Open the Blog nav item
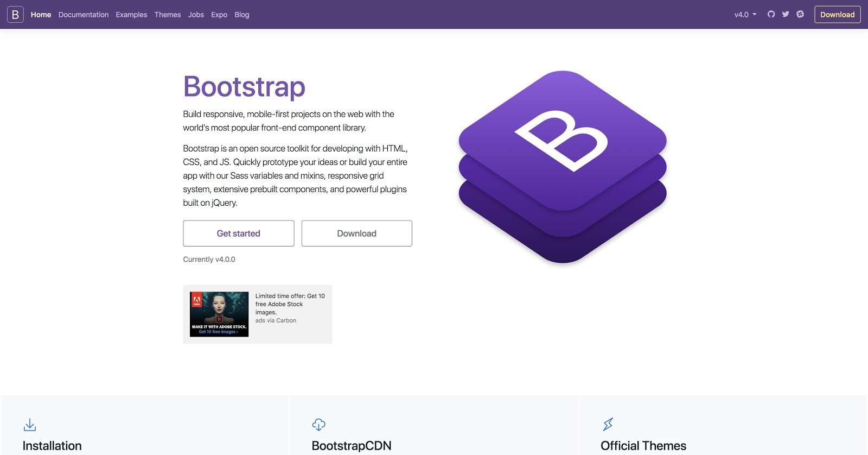 [x=242, y=15]
